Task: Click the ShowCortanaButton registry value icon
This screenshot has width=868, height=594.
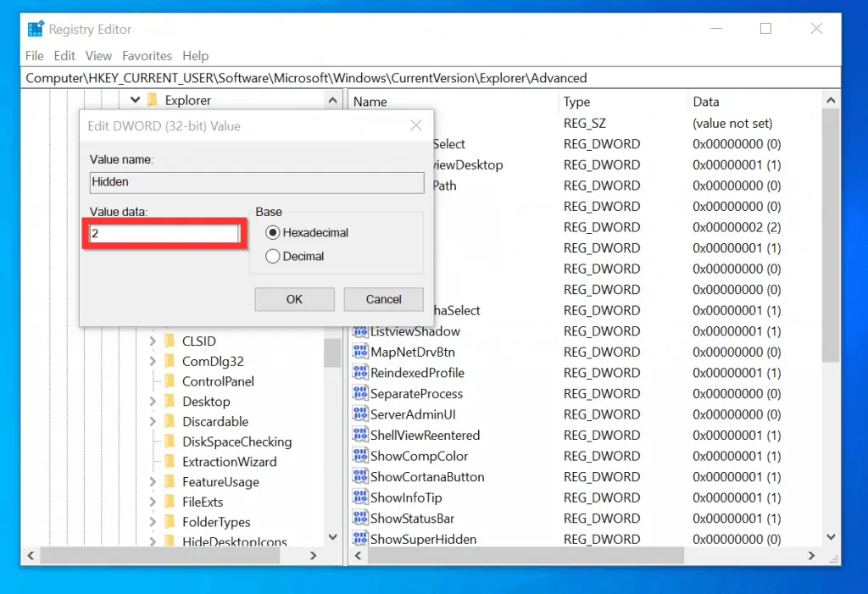Action: (x=360, y=477)
